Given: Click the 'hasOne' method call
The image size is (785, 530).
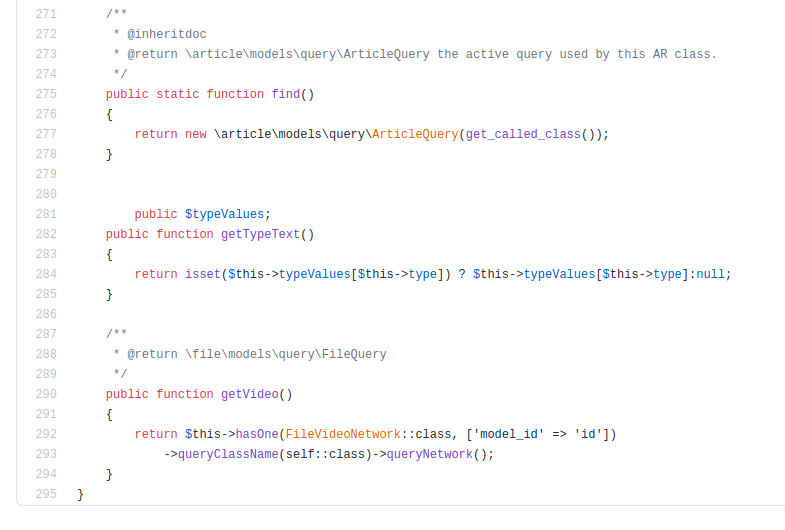Looking at the screenshot, I should (257, 434).
